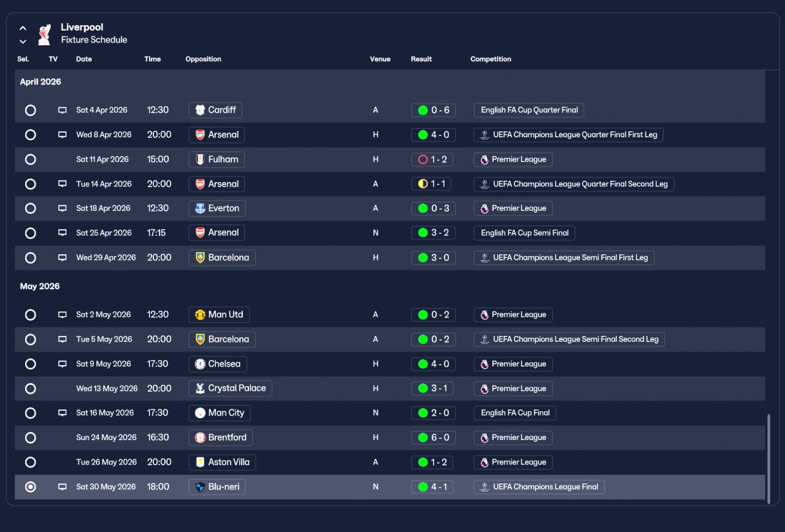The image size is (785, 532).
Task: Sort by the Result column header
Action: (x=421, y=59)
